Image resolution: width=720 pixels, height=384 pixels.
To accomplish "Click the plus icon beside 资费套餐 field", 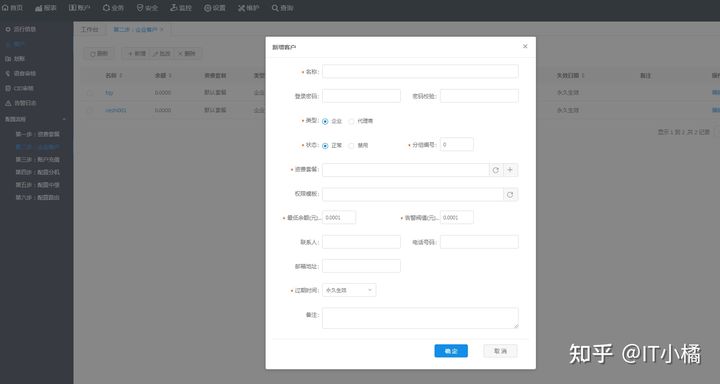I will click(510, 170).
